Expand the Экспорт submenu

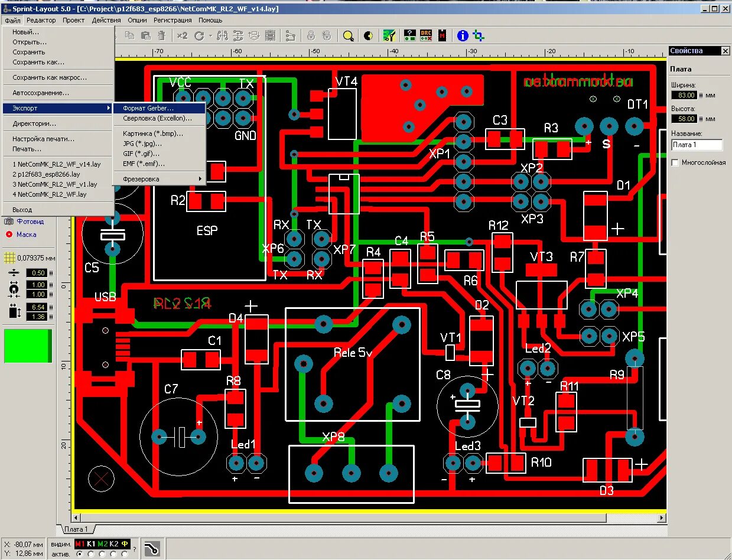[57, 108]
